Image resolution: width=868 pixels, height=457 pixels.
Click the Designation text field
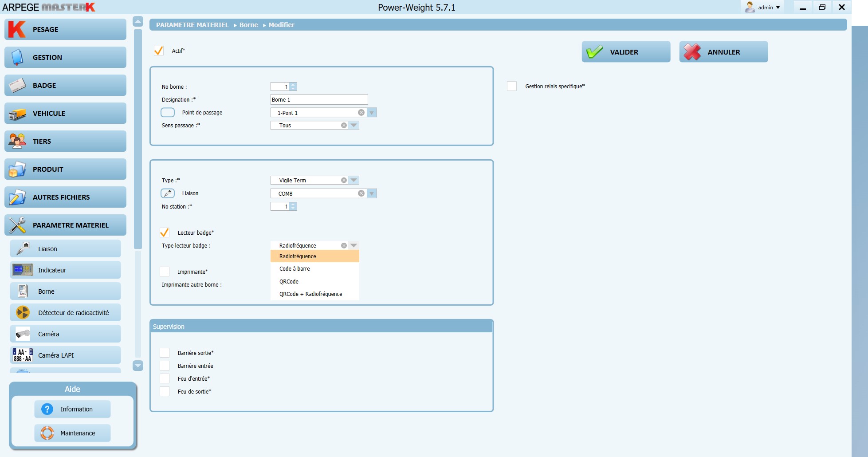tap(319, 100)
